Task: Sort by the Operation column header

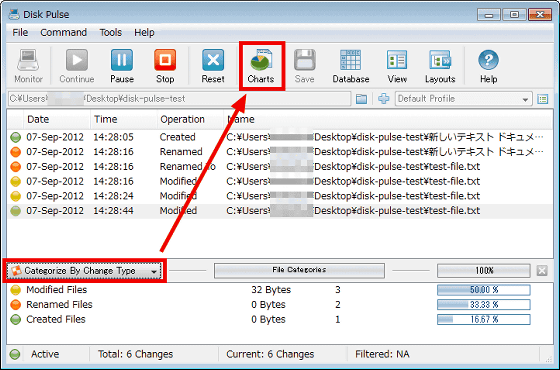Action: tap(190, 119)
